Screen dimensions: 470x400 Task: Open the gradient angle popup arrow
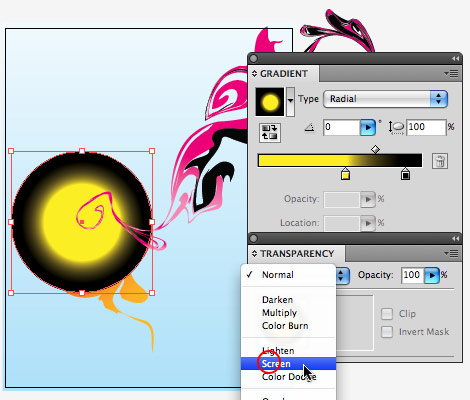point(368,127)
